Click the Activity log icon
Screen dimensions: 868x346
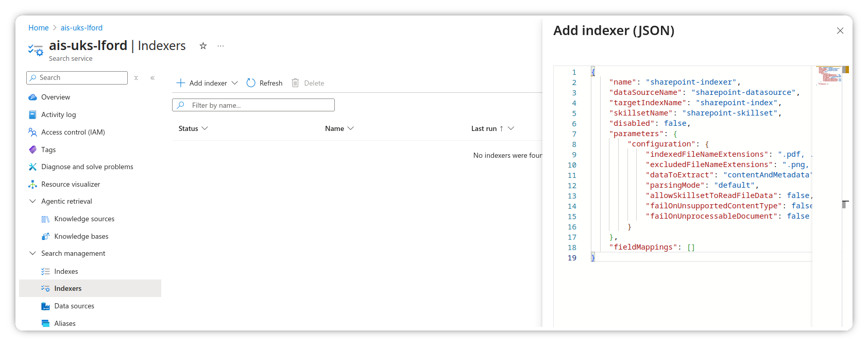tap(32, 114)
